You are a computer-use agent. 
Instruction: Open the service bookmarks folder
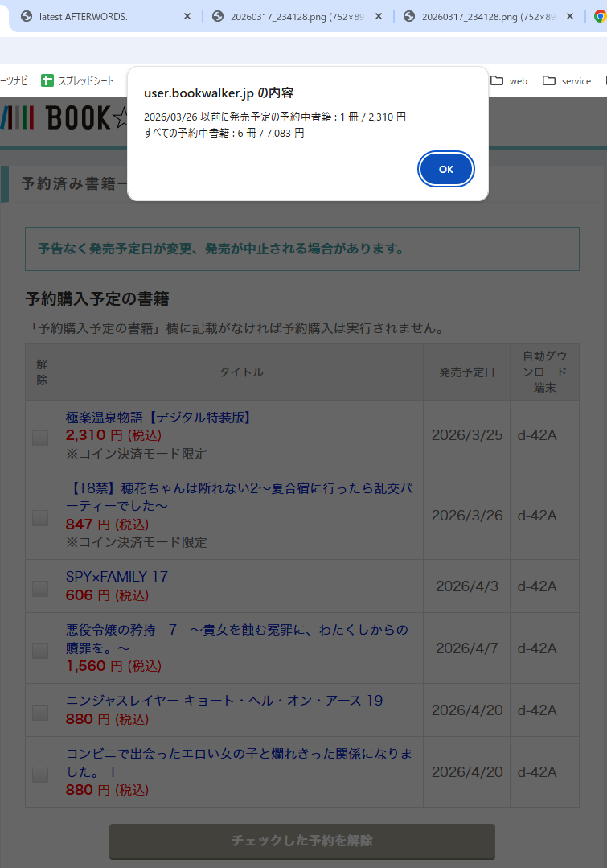tap(567, 80)
